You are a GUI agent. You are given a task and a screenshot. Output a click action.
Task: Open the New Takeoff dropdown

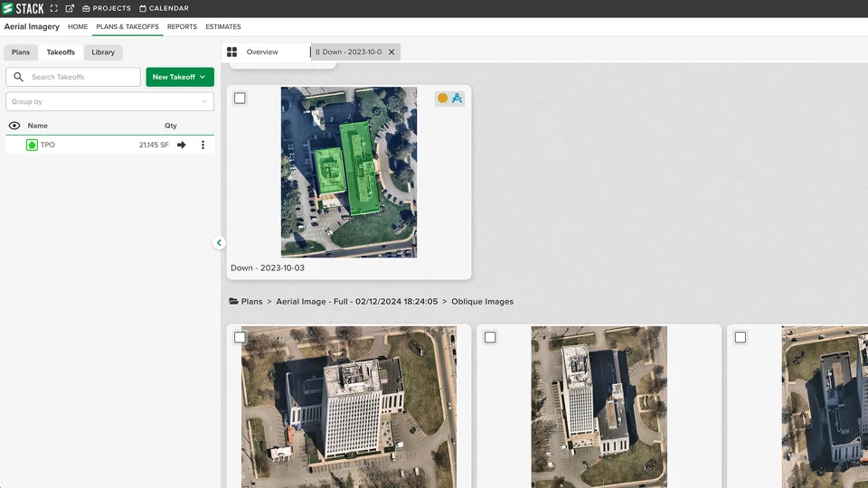(x=180, y=77)
